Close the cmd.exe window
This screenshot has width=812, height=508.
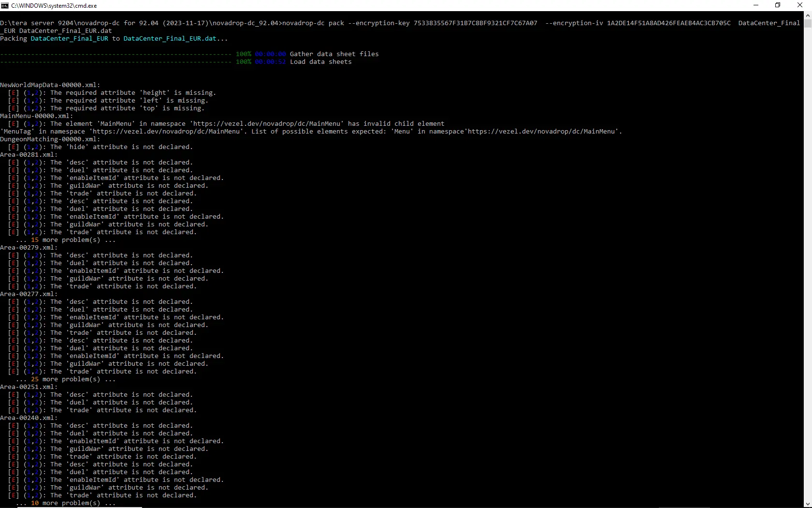pos(800,5)
